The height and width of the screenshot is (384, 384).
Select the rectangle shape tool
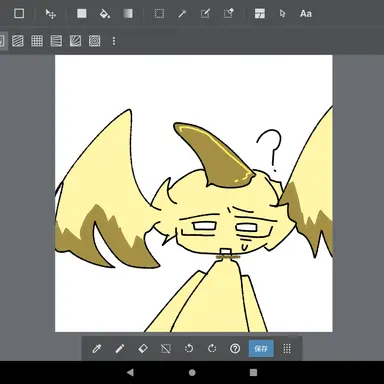click(x=19, y=14)
